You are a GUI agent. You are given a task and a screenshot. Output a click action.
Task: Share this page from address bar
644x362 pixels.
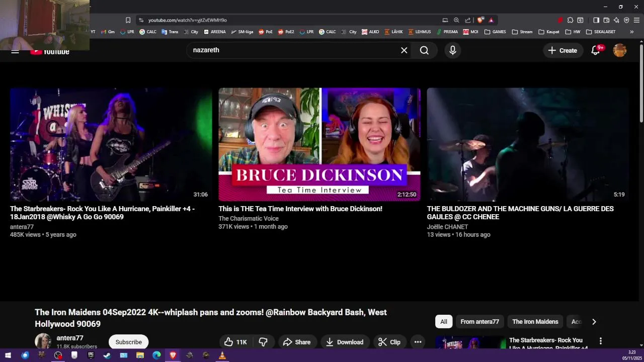click(468, 20)
